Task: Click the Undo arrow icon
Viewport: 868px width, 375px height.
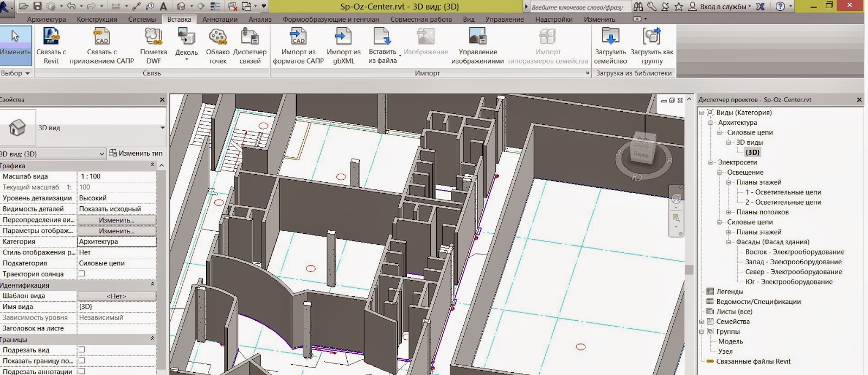Action: tap(71, 7)
